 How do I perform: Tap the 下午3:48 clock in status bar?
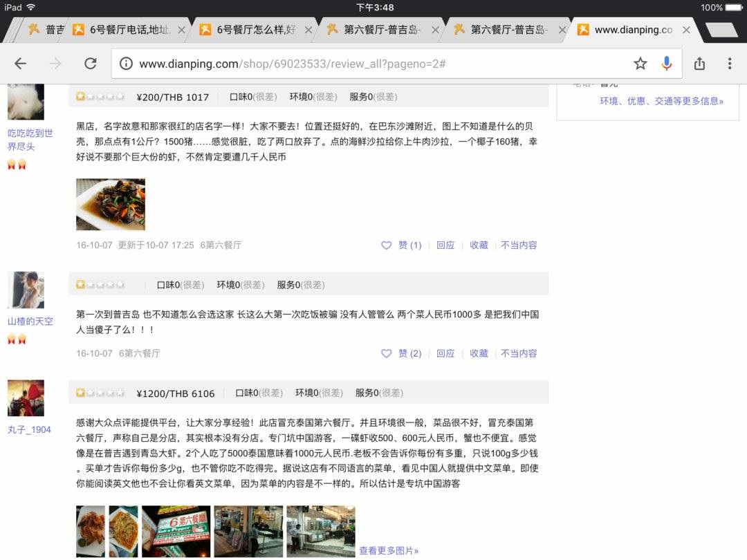point(375,7)
